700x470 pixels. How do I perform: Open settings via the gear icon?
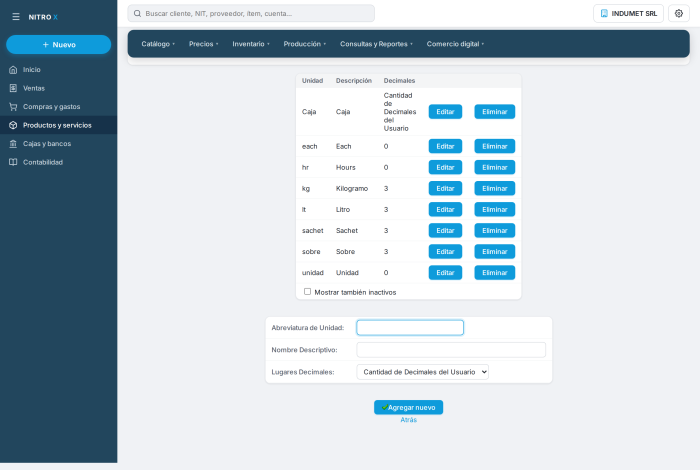click(679, 13)
